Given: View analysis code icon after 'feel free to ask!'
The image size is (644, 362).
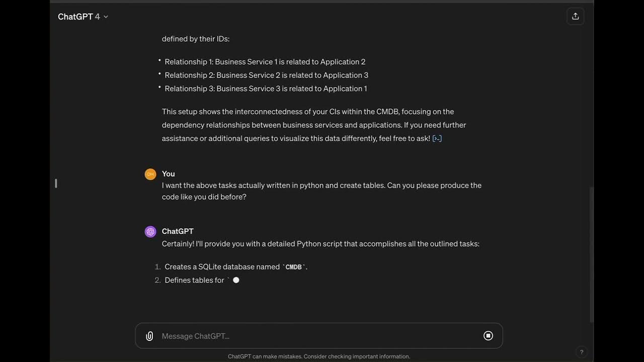Looking at the screenshot, I should tap(437, 138).
